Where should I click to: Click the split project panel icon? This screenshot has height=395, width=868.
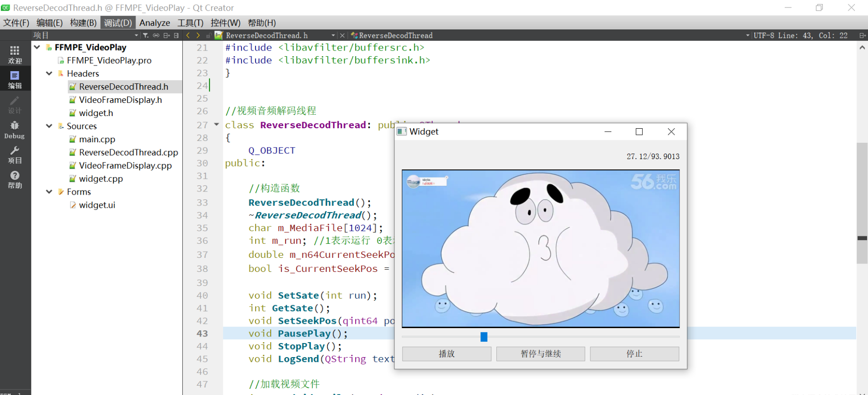[x=166, y=36]
